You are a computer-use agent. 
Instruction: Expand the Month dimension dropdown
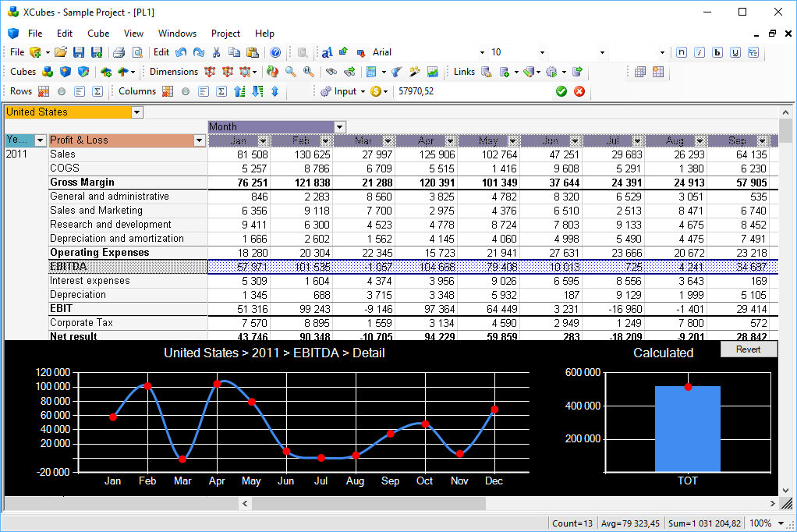tap(339, 127)
